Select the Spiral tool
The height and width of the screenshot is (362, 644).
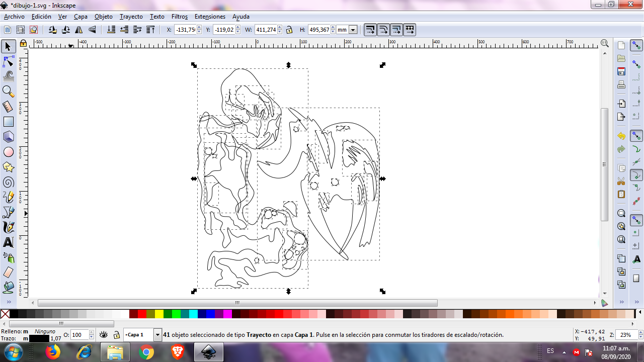click(8, 182)
